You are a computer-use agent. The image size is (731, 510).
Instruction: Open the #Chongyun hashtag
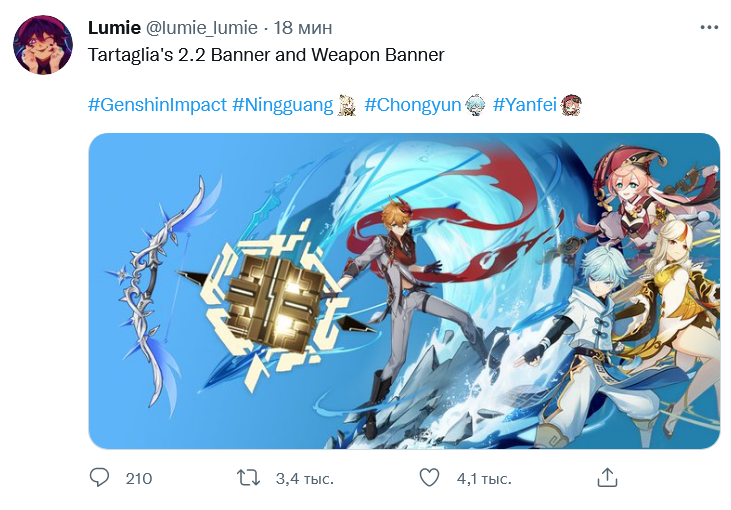click(x=412, y=104)
